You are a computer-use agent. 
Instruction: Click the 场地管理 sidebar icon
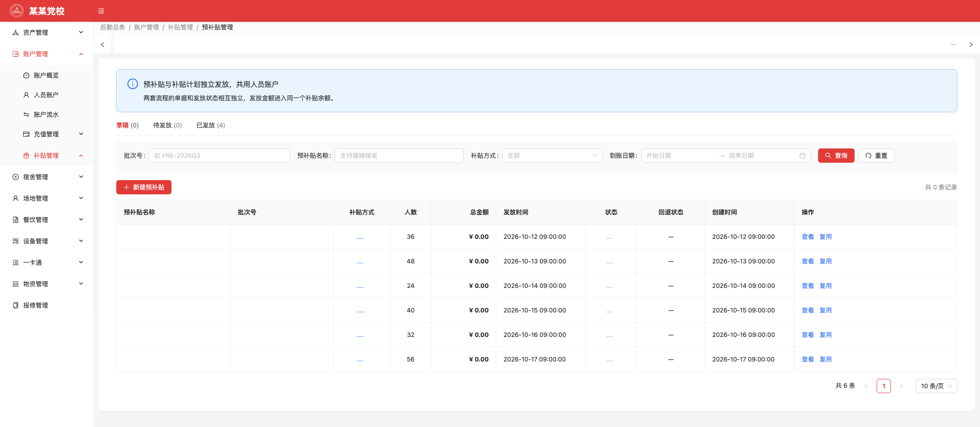[16, 198]
